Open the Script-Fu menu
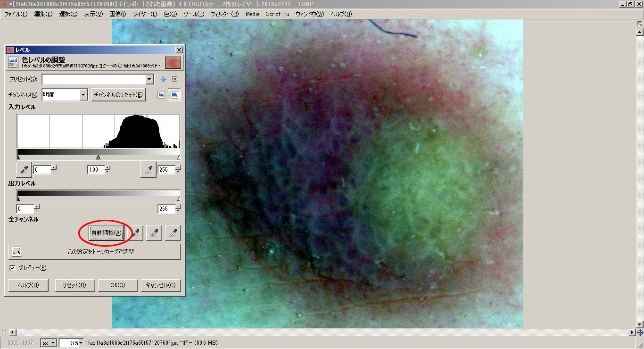The image size is (644, 349). 278,14
